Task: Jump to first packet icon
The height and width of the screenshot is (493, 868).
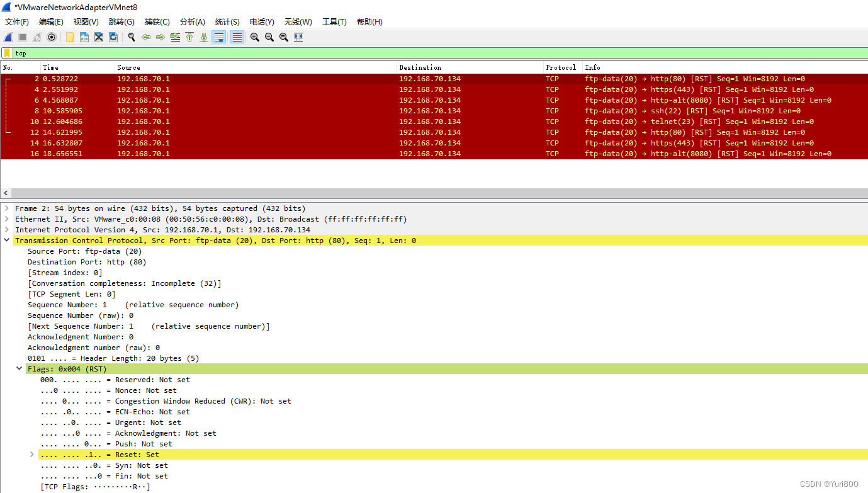Action: coord(189,37)
